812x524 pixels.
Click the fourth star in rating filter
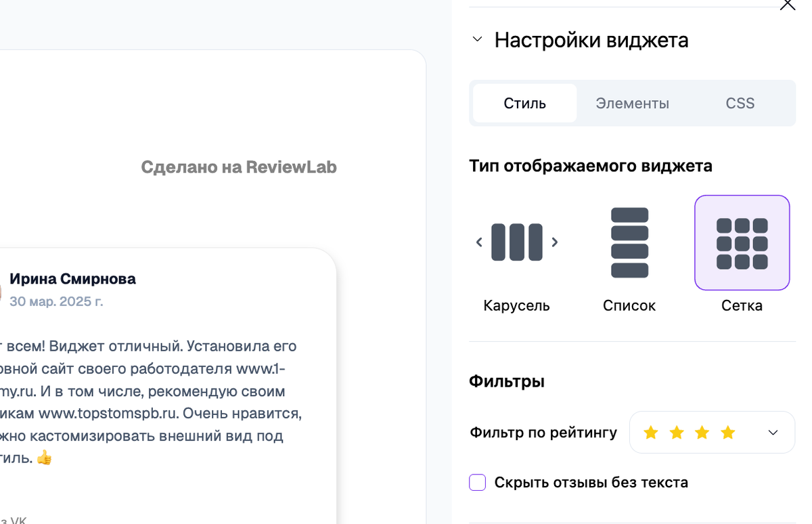(x=728, y=432)
